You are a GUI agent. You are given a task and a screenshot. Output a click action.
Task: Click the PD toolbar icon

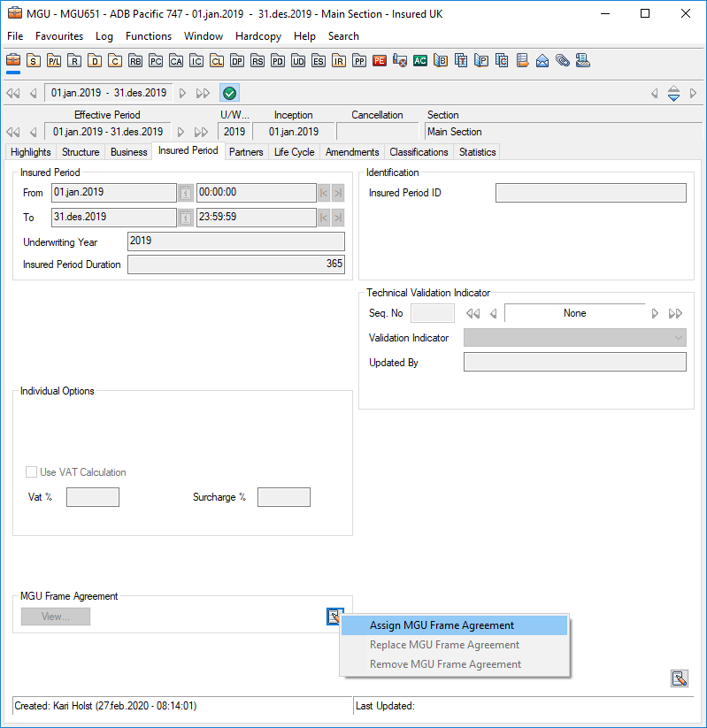278,61
